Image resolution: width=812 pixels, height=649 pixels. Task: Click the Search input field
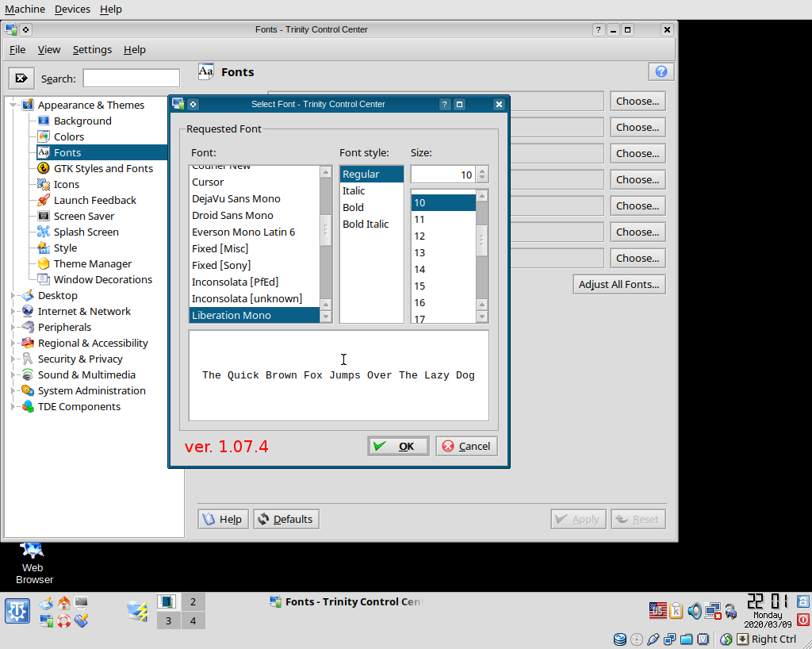132,79
